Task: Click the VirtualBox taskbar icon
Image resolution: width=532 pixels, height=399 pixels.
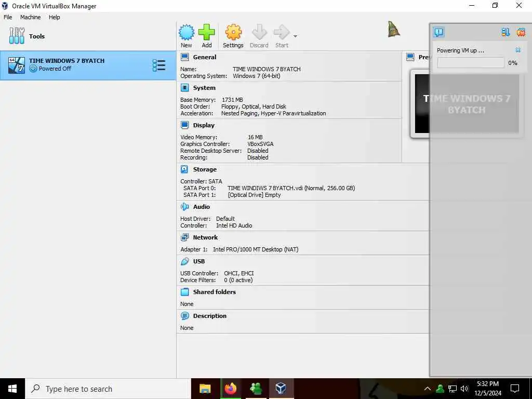Action: coord(281,389)
